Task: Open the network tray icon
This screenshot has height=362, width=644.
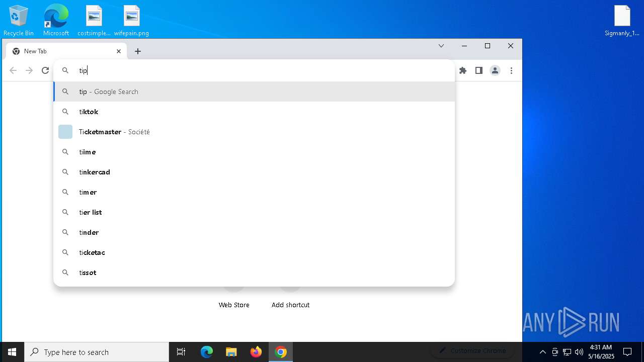Action: coord(567,352)
